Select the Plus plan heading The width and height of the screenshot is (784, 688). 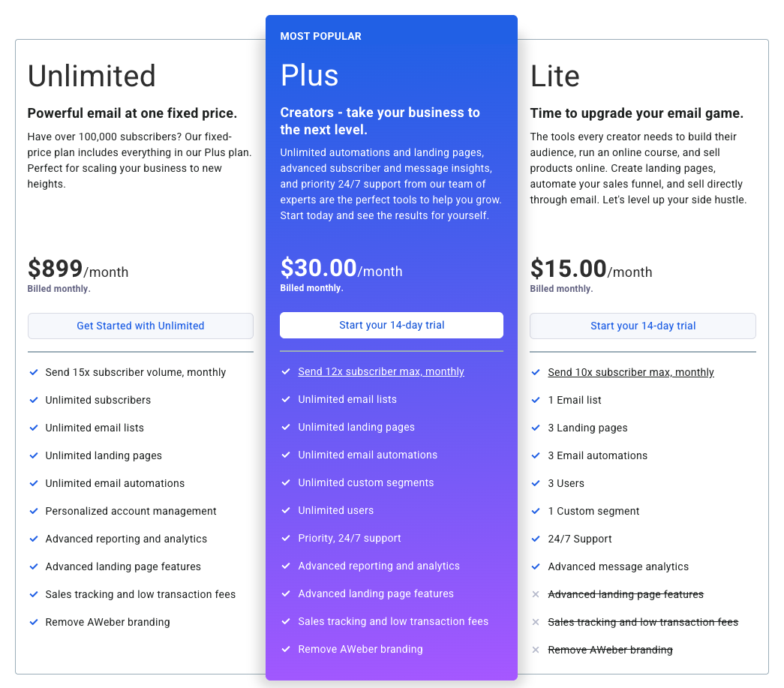click(x=308, y=75)
